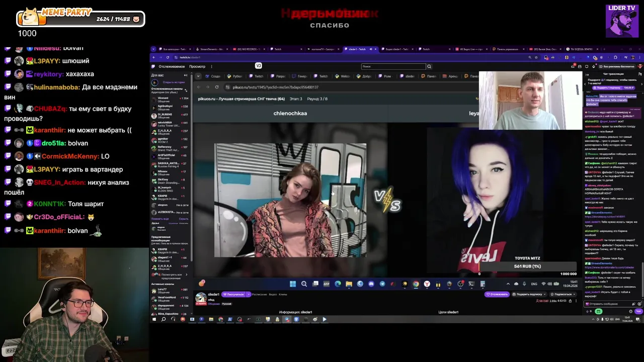Open the three-dot menu beside Просмотр

click(211, 66)
